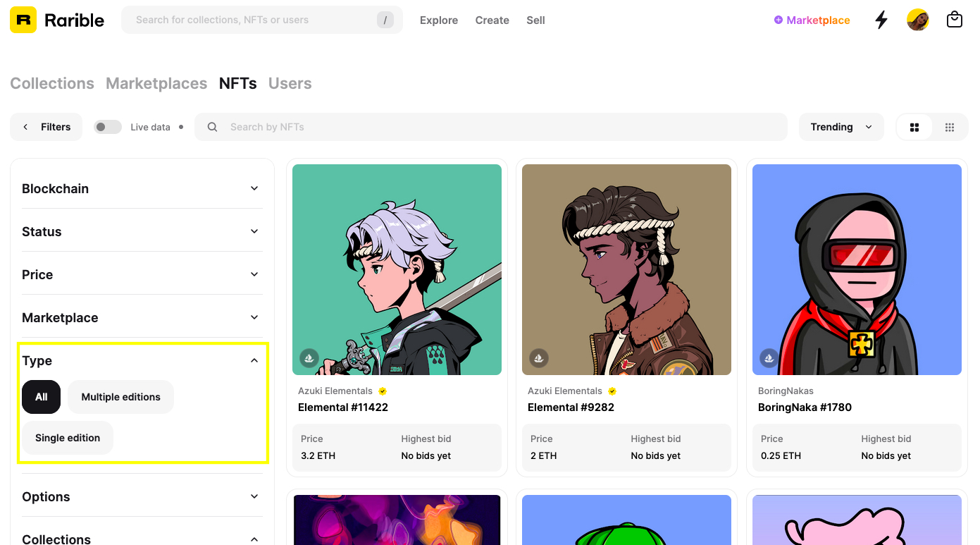Switch to the Collections tab
This screenshot has width=980, height=545.
coord(52,83)
